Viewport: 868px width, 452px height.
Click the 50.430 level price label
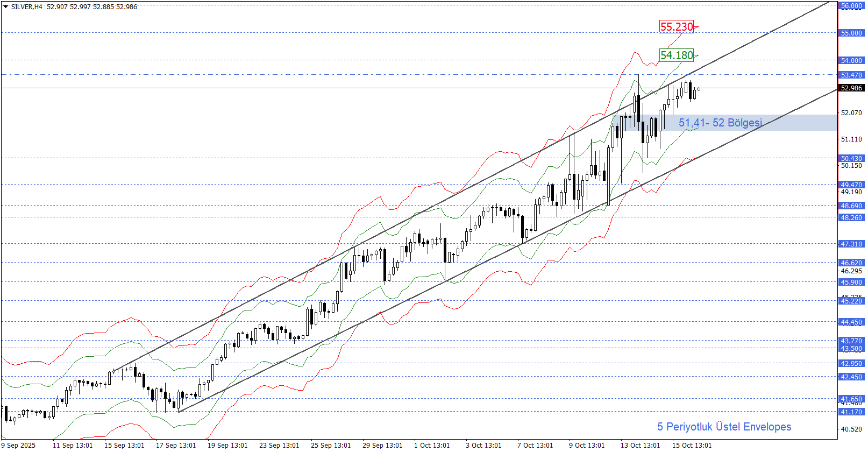(x=851, y=159)
